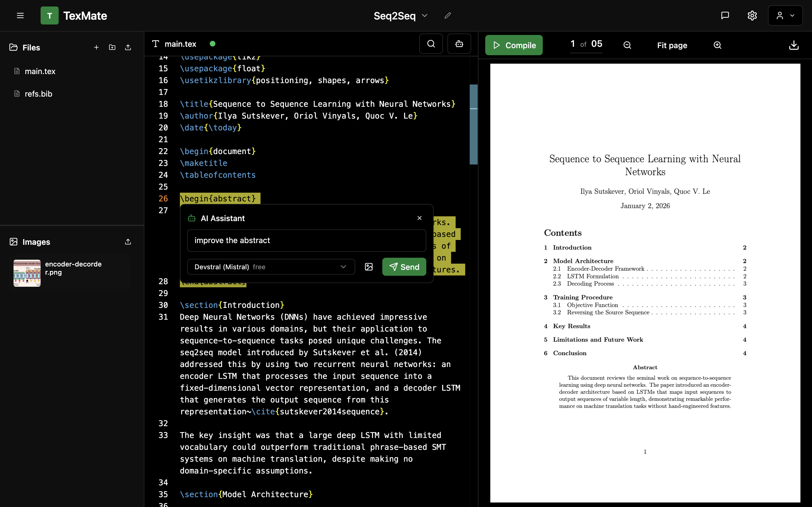This screenshot has width=812, height=507.
Task: Open search in the main.tex editor
Action: [x=431, y=44]
